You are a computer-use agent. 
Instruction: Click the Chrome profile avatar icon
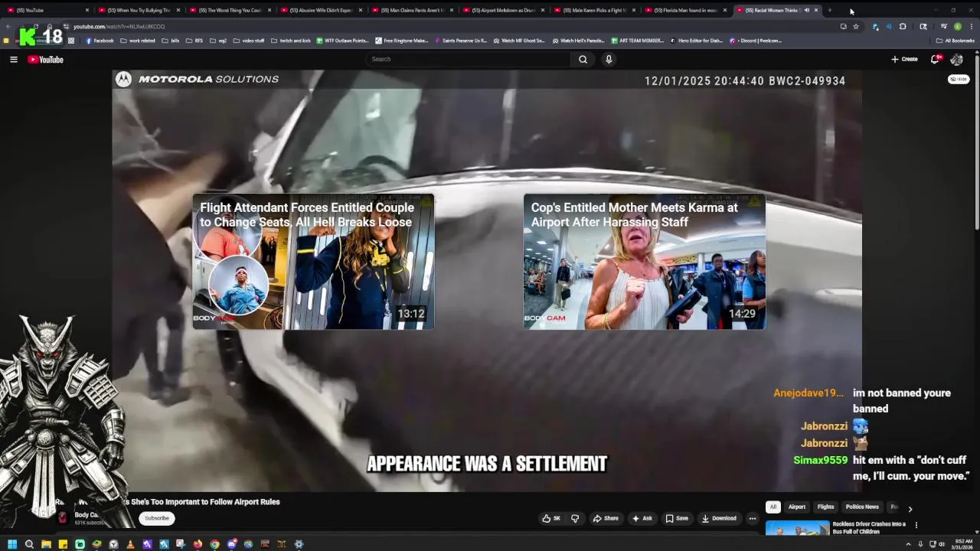click(x=957, y=26)
